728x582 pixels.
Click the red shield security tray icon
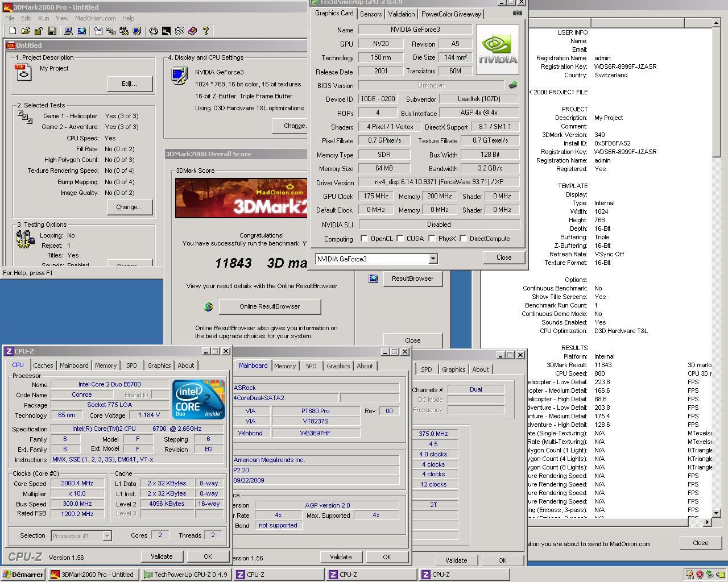point(700,575)
